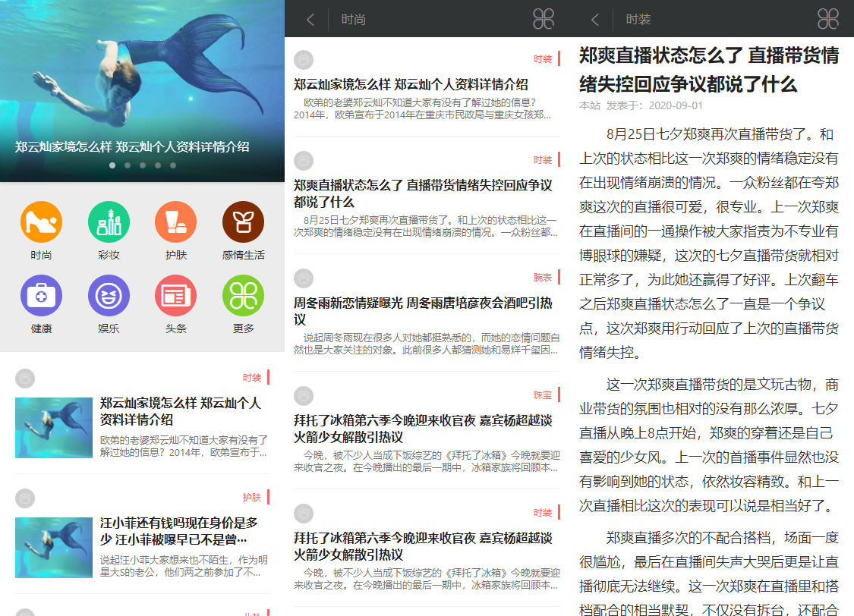Click 时装 tag above 郑云灿 in 时尚 list
This screenshot has height=616, width=854.
[x=543, y=59]
